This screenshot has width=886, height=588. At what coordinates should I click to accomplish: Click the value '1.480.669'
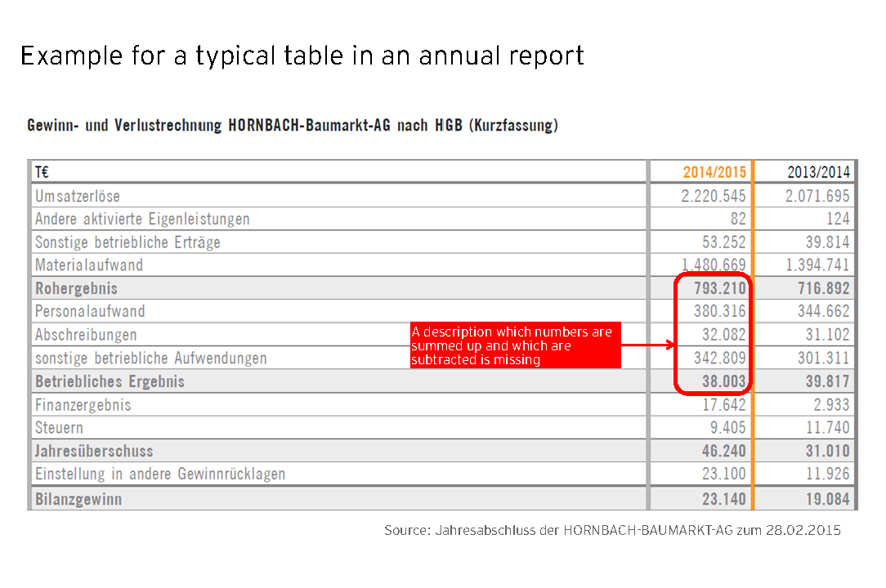click(714, 265)
